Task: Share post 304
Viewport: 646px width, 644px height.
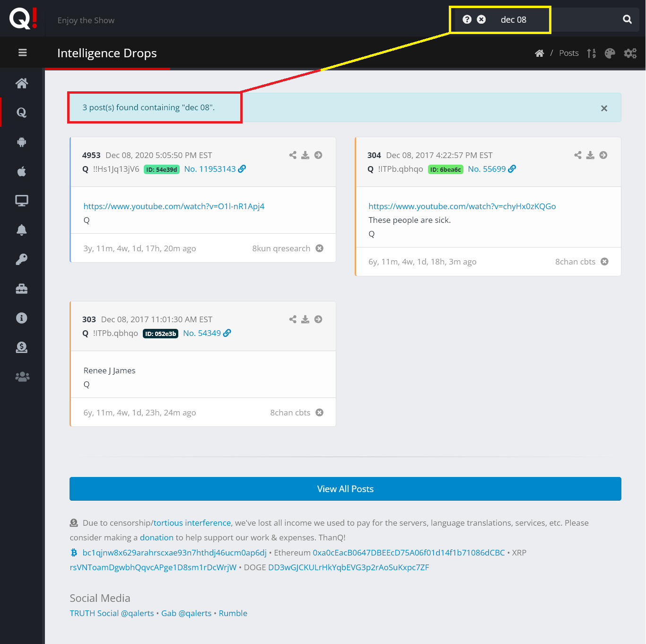Action: (578, 155)
